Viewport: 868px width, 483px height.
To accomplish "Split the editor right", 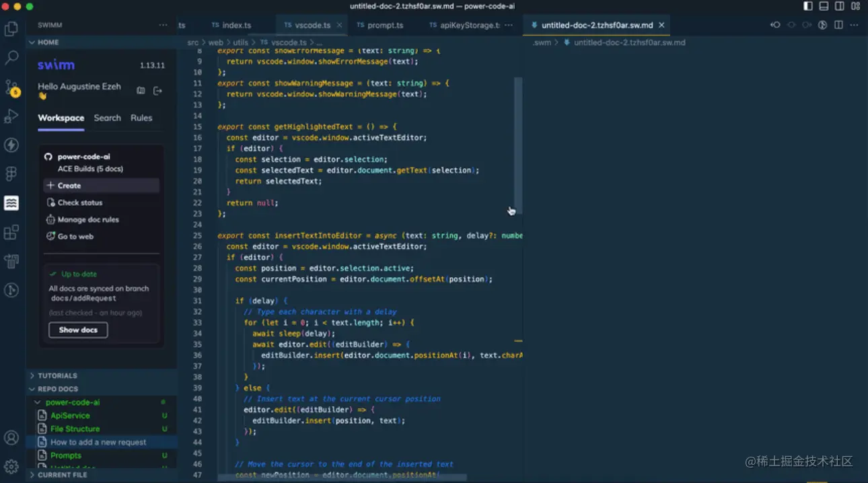I will coord(838,25).
